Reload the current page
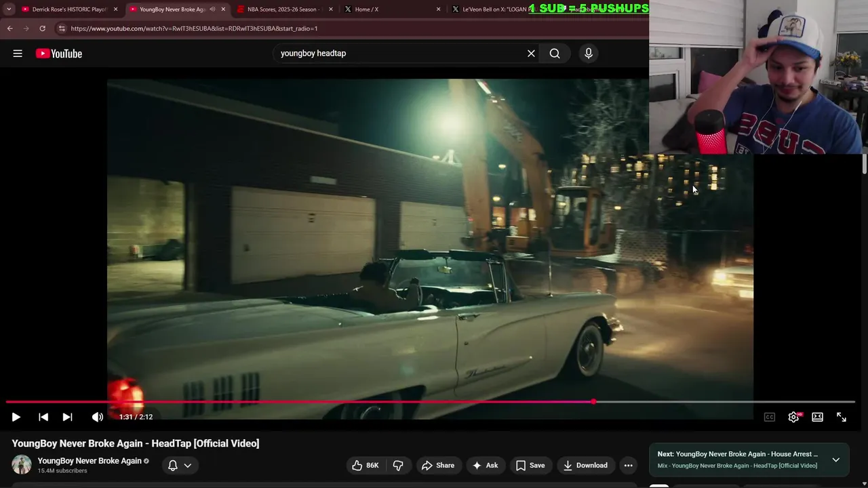 (42, 28)
